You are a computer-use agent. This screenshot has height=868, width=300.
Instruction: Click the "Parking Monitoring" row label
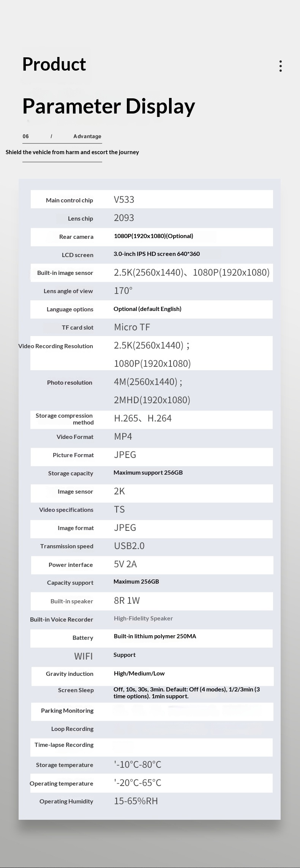pos(67,710)
